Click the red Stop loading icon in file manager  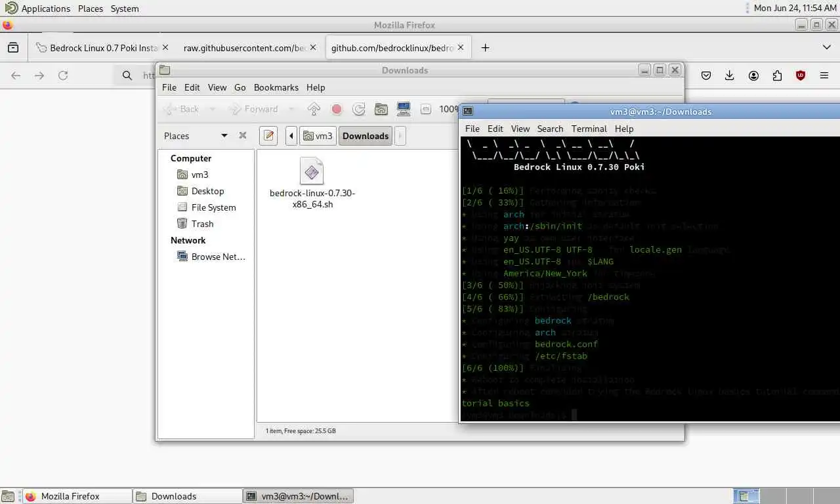tap(337, 109)
